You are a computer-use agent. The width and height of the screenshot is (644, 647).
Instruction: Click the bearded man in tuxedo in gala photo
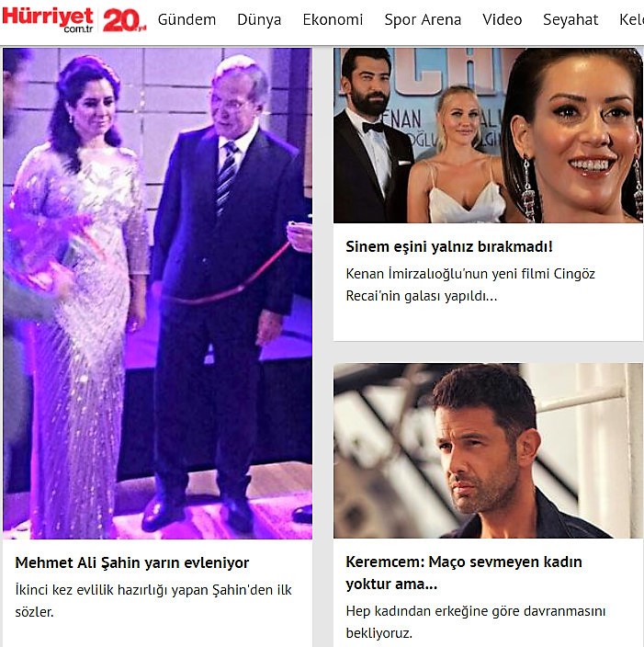[371, 135]
